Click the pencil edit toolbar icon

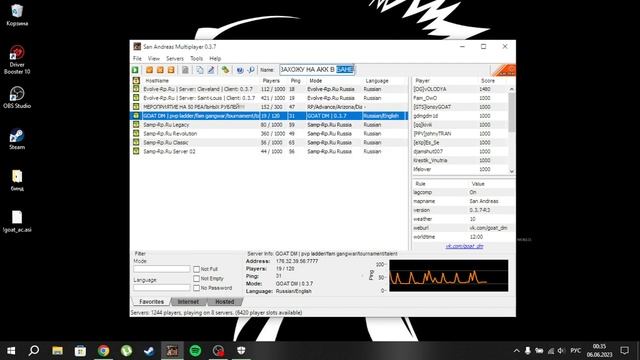point(211,70)
